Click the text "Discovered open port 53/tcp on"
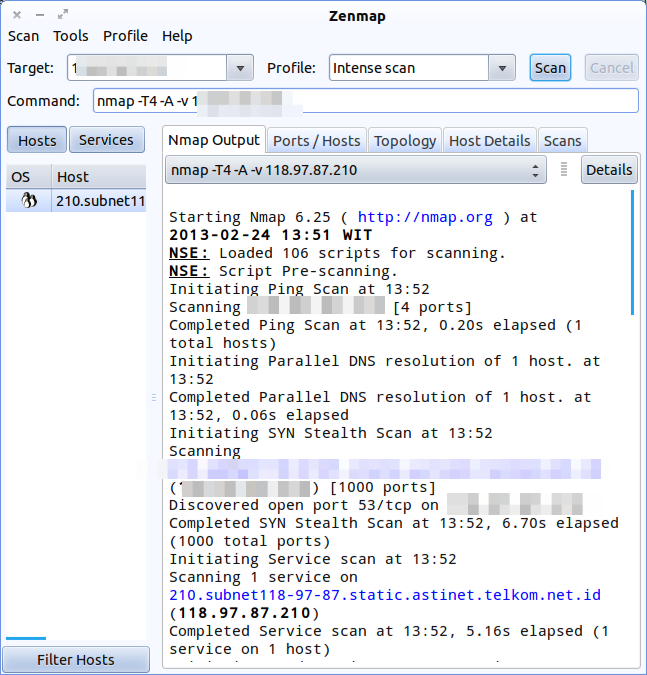The image size is (647, 675). (x=303, y=505)
